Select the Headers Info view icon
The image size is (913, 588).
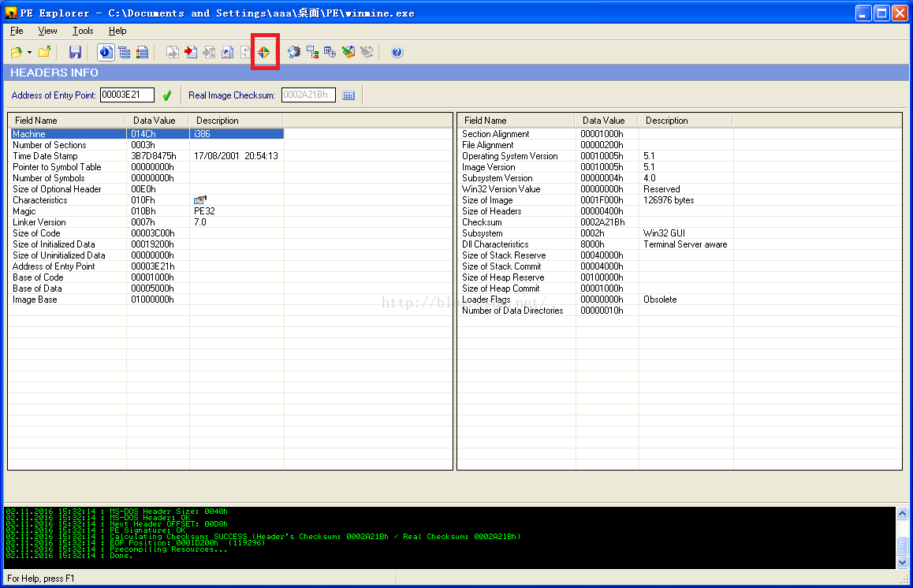[106, 52]
